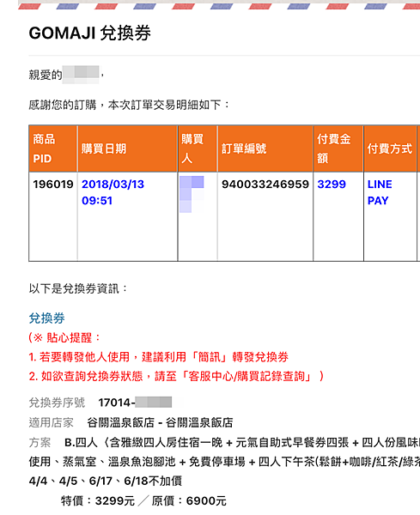Open the blue 兌換券 link

click(x=46, y=318)
